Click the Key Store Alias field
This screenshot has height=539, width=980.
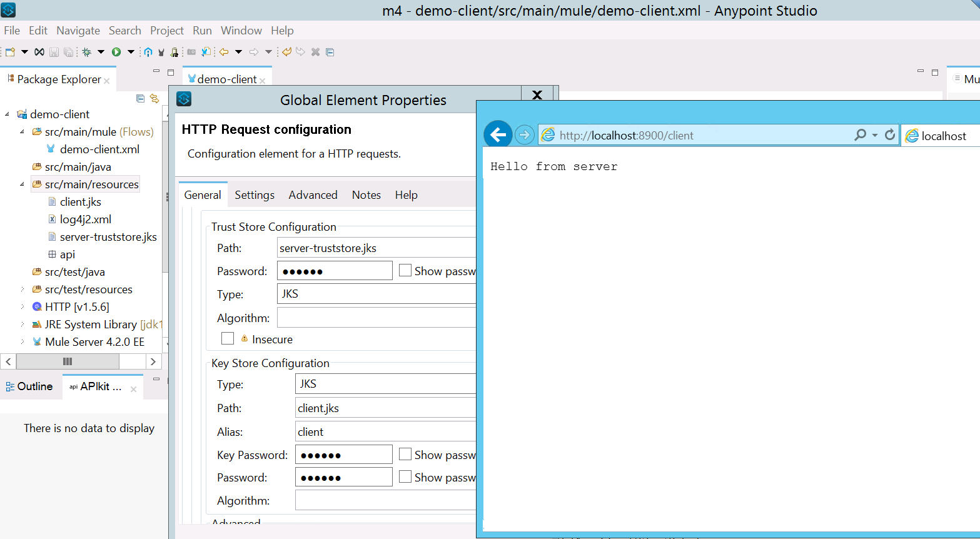[385, 431]
